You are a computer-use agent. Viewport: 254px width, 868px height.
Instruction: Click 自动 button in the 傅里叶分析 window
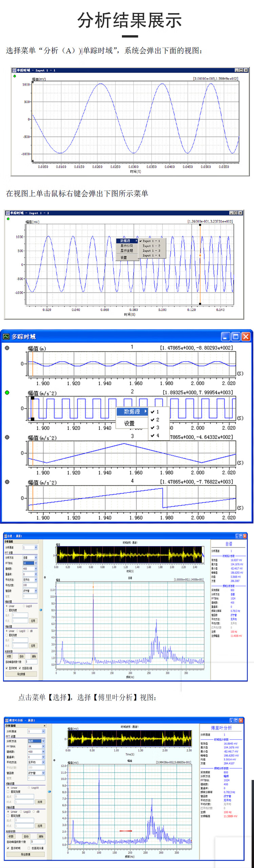(x=26, y=836)
